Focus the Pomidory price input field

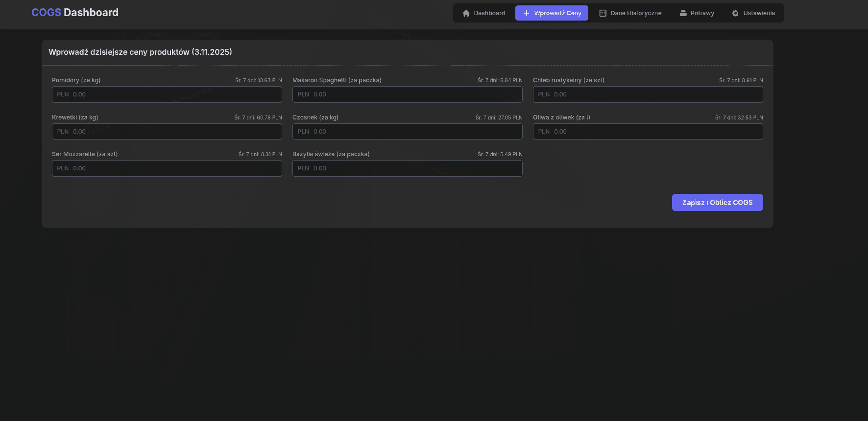click(x=167, y=94)
